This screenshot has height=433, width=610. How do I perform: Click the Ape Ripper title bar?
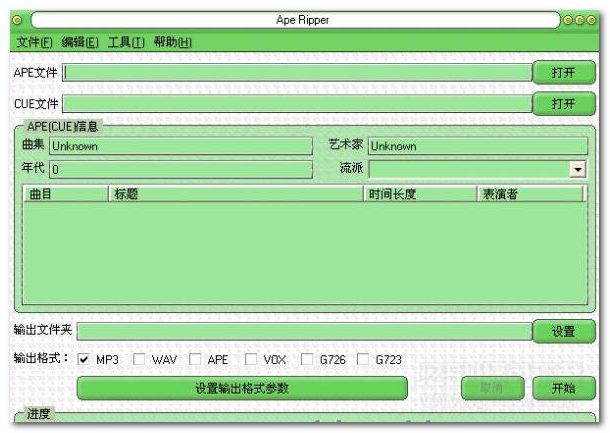[x=296, y=20]
